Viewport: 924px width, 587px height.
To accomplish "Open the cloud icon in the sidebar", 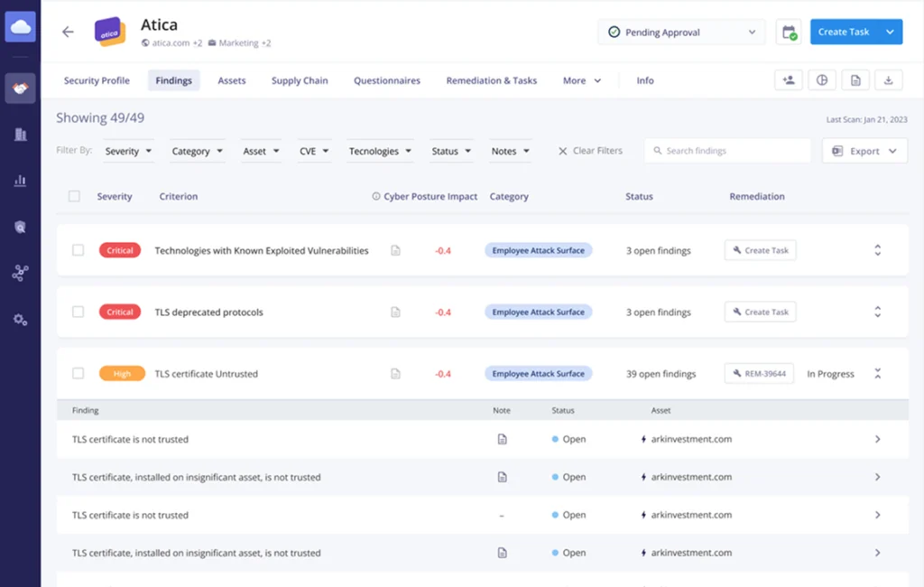I will [x=20, y=26].
